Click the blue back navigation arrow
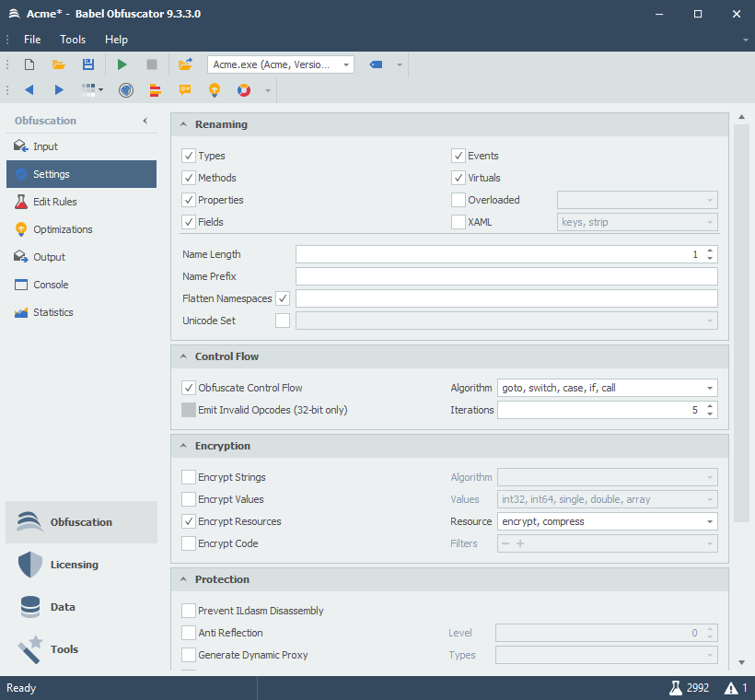Image resolution: width=755 pixels, height=700 pixels. click(x=29, y=90)
